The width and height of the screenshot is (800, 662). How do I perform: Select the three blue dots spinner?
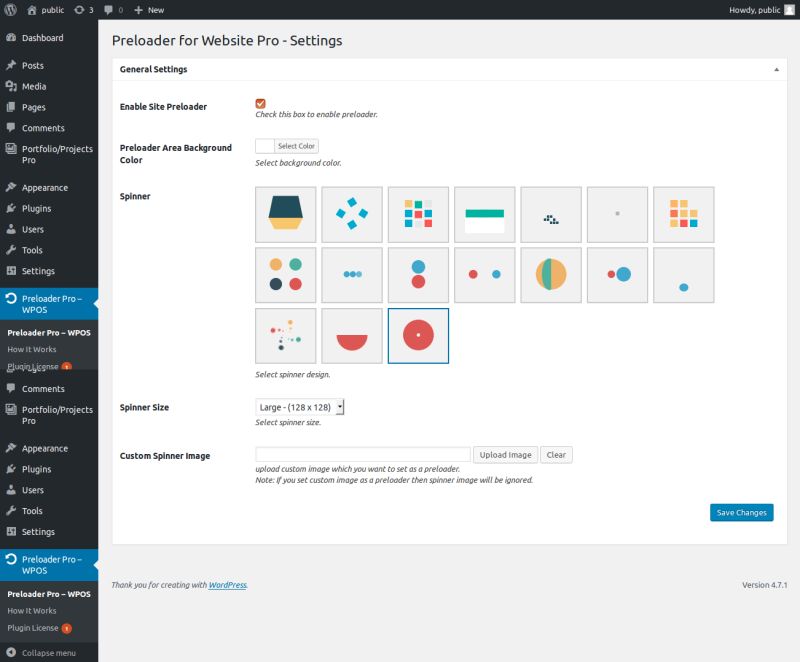coord(352,275)
